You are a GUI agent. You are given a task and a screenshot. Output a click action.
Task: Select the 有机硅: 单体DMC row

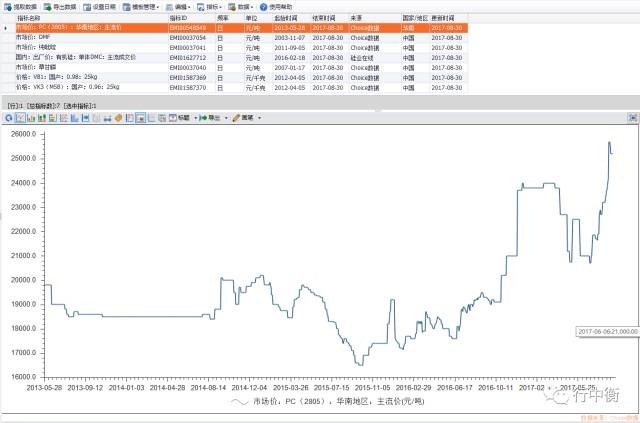coord(242,58)
